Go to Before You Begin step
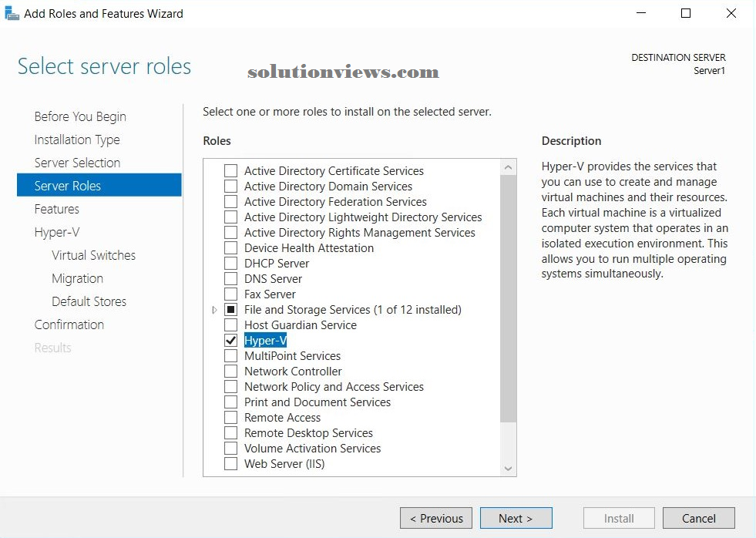 tap(80, 116)
